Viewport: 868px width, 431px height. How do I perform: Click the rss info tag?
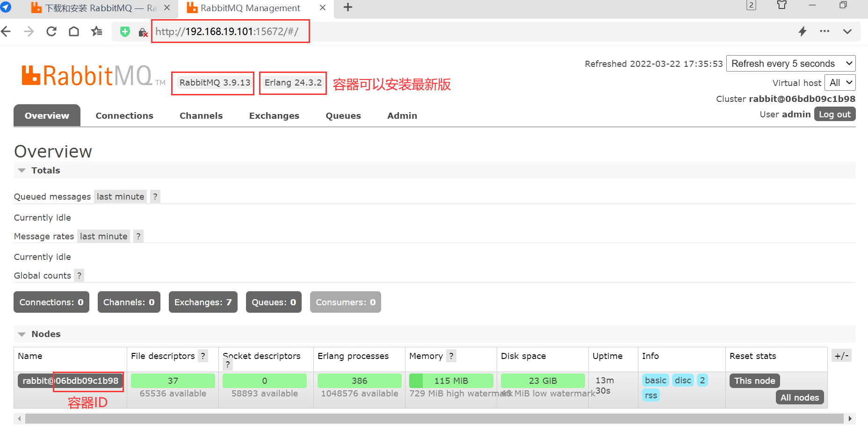[x=651, y=395]
